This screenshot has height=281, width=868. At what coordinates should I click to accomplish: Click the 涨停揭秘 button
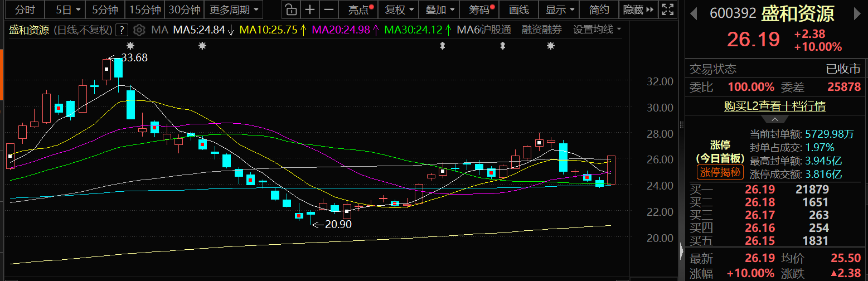tap(720, 172)
